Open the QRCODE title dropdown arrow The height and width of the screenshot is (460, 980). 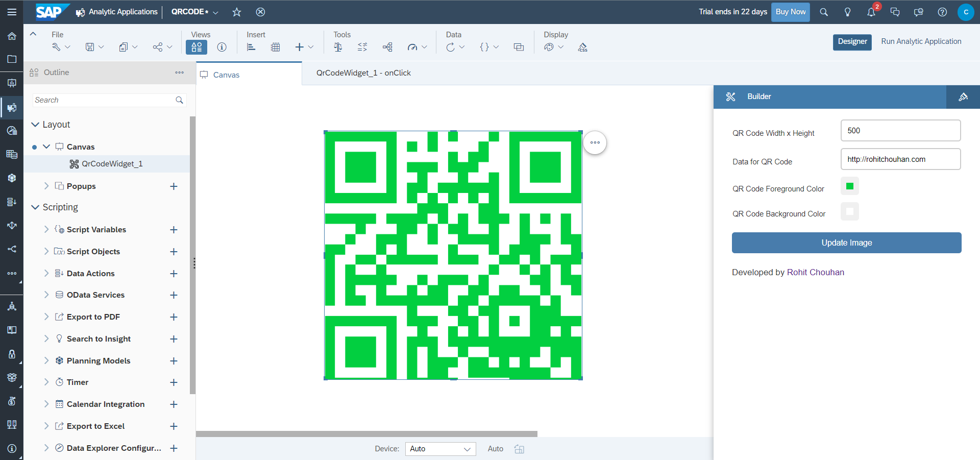tap(215, 12)
